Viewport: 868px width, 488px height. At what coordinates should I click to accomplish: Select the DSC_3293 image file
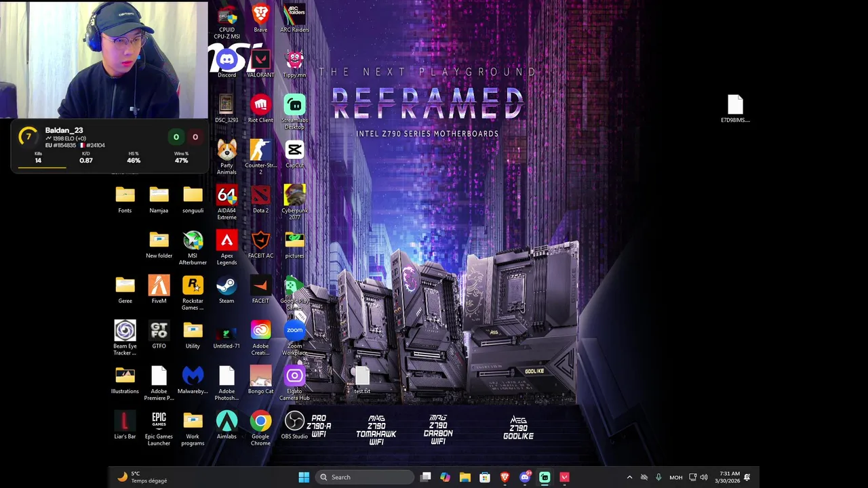tap(226, 109)
